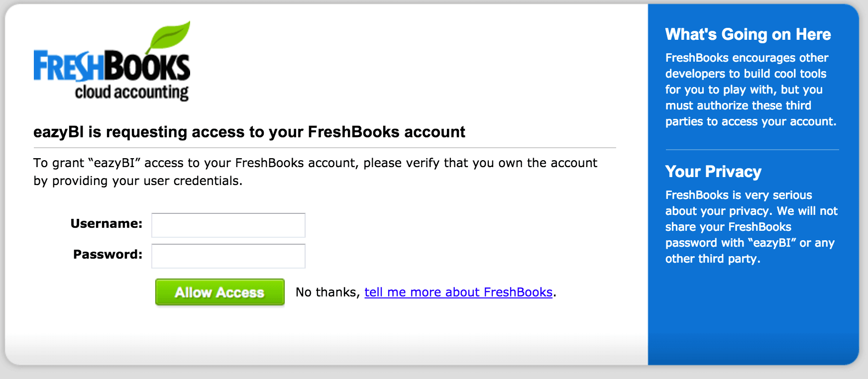Click the divider under the main heading
Viewport: 868px width, 379px height.
[325, 148]
